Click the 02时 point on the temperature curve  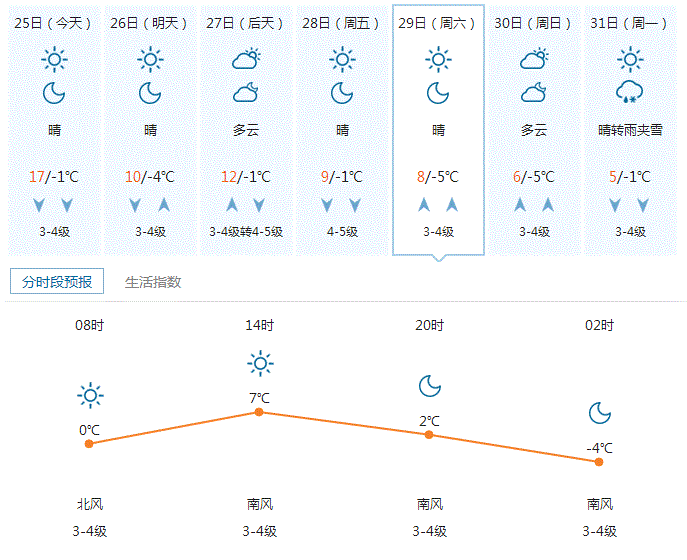tap(599, 461)
